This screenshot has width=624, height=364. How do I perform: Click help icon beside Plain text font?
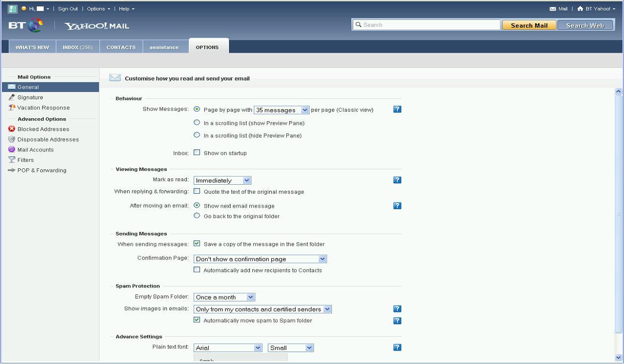(x=397, y=348)
